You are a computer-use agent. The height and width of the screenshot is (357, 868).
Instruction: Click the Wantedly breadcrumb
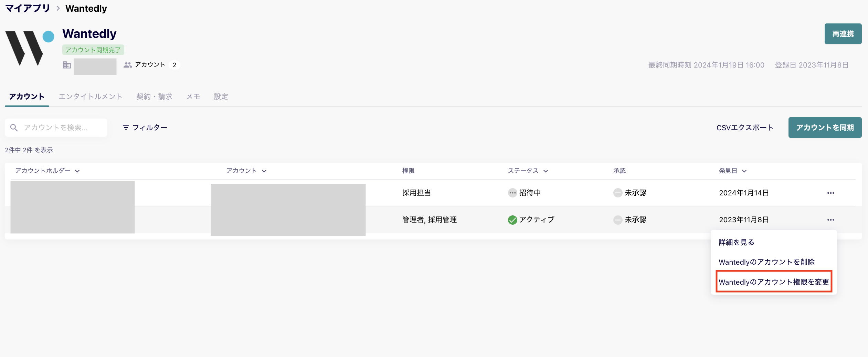tap(86, 8)
